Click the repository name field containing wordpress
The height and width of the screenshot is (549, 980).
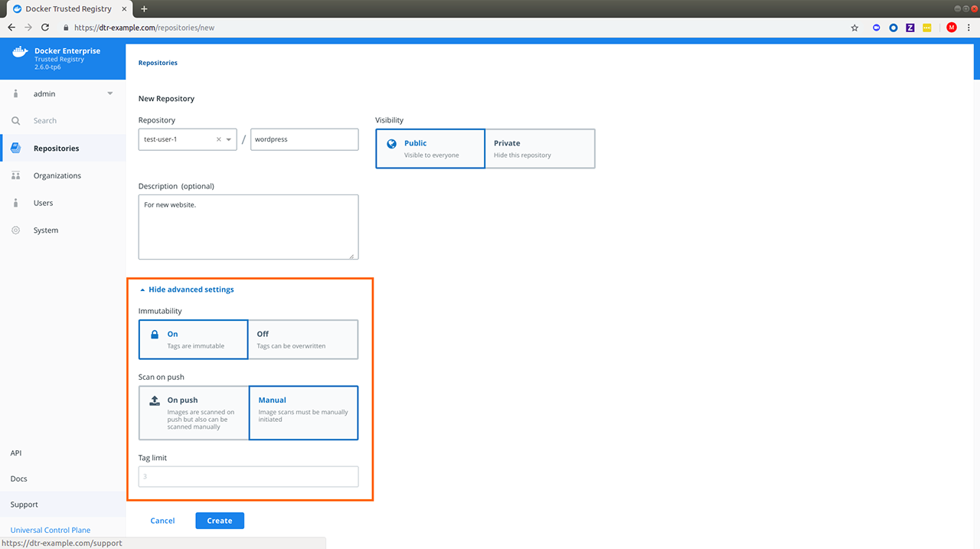point(305,139)
